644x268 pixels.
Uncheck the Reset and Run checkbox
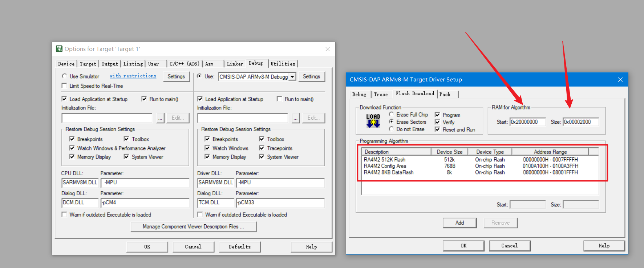pos(437,129)
